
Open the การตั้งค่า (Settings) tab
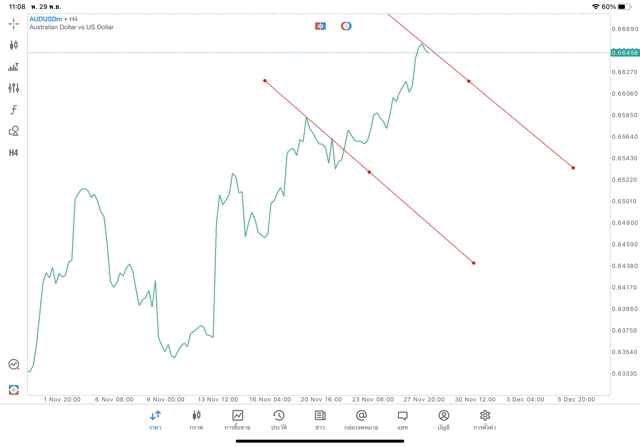click(x=485, y=419)
